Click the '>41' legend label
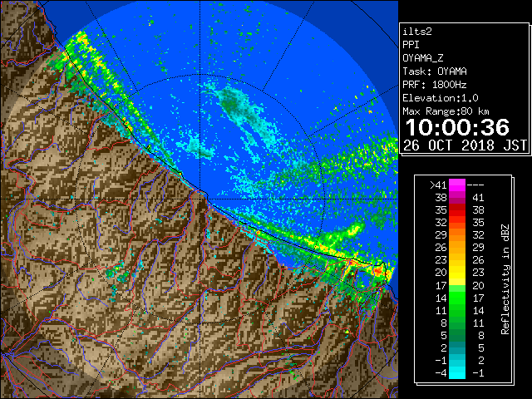532x399 pixels. point(438,185)
